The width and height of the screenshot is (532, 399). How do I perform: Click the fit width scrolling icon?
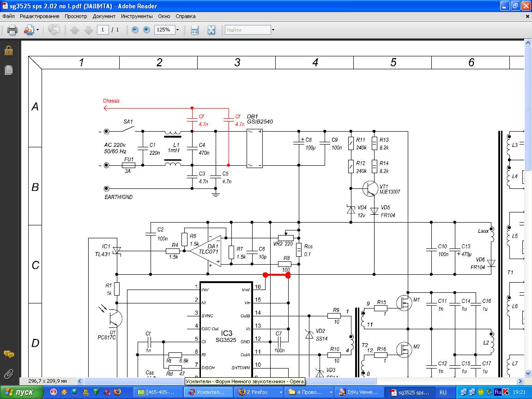pyautogui.click(x=195, y=30)
